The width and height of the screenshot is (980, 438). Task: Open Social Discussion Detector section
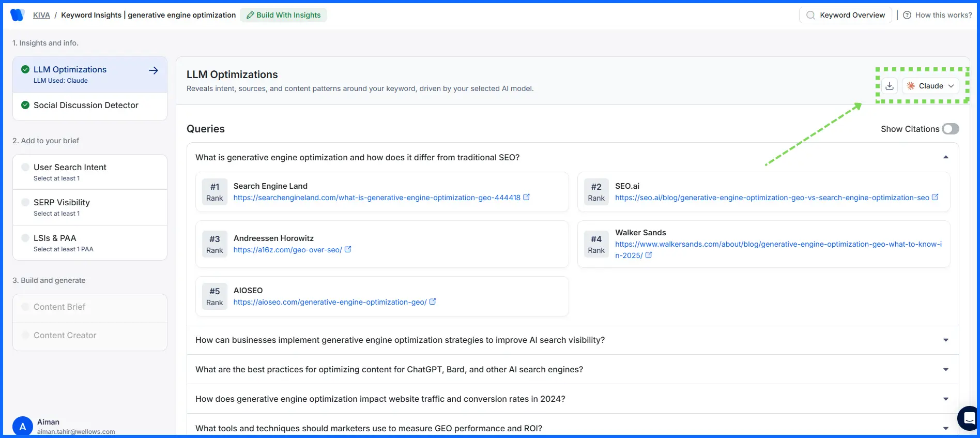click(x=86, y=105)
